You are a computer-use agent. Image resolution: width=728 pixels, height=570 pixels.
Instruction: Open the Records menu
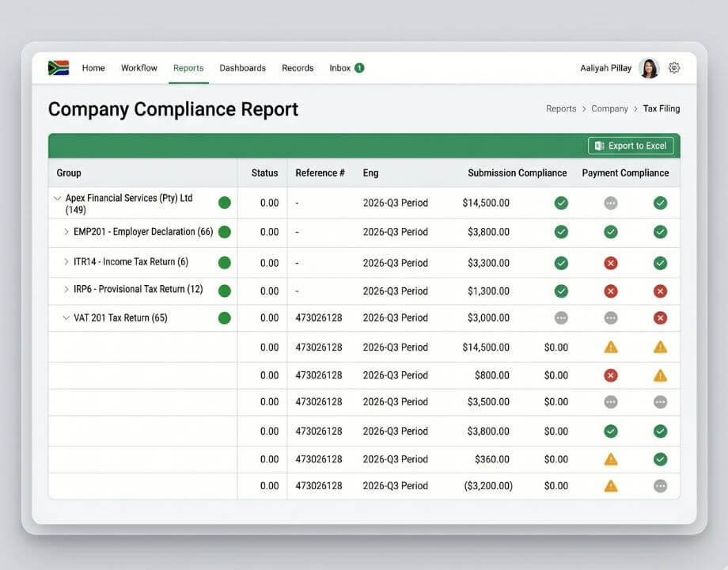click(298, 68)
